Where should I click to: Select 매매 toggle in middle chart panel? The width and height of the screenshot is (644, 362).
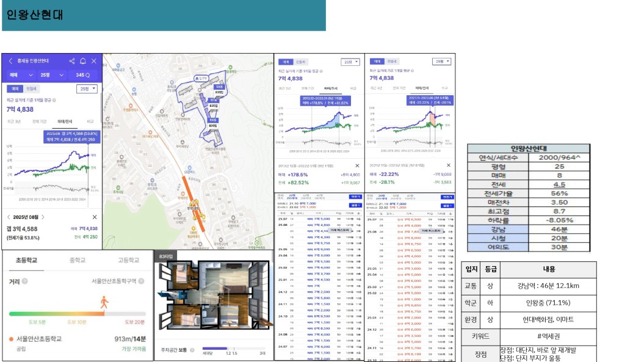coord(286,62)
